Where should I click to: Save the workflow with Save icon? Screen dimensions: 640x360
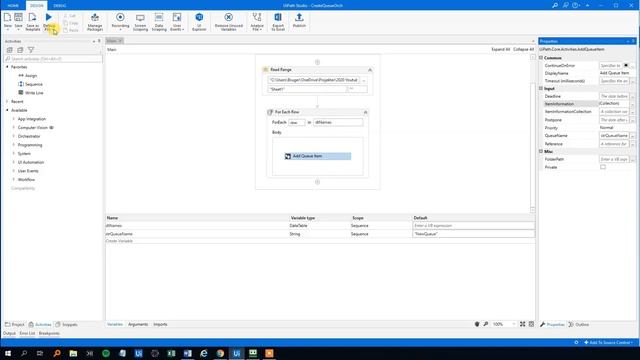click(18, 21)
